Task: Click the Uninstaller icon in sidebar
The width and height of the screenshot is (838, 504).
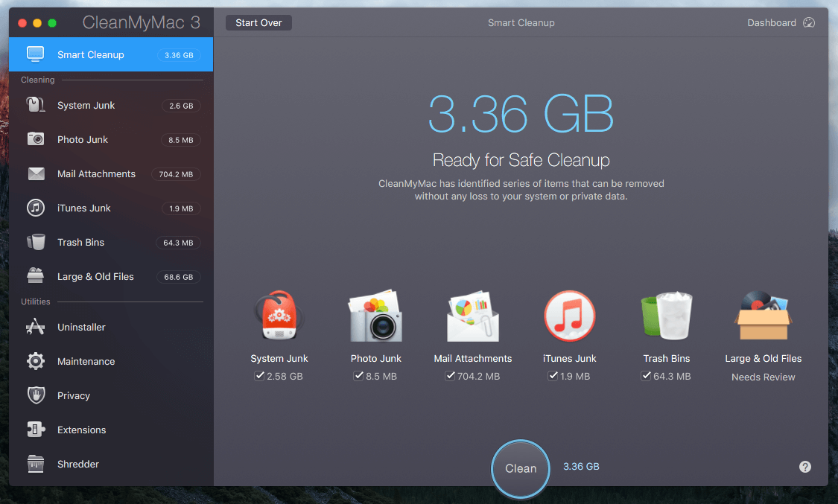Action: (36, 327)
